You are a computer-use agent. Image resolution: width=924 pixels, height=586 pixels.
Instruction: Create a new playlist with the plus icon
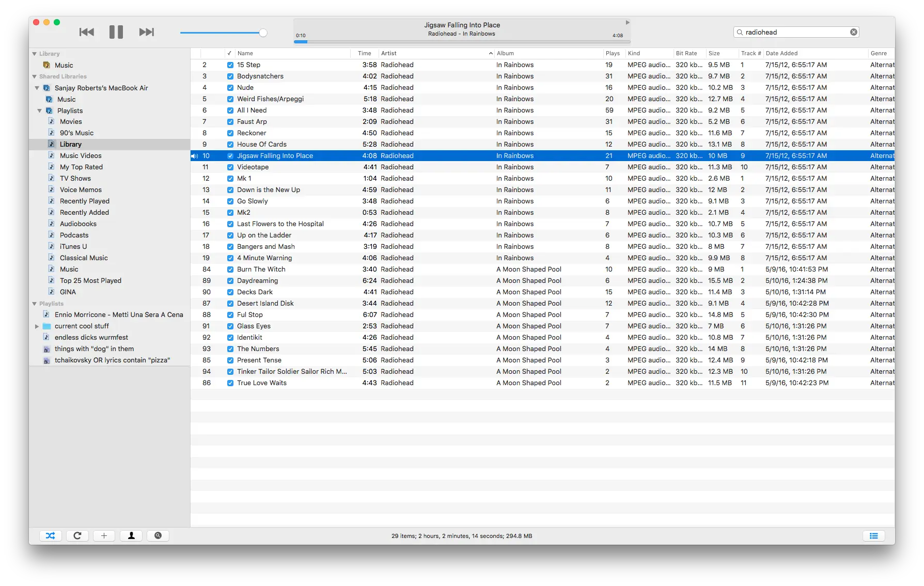pyautogui.click(x=104, y=535)
